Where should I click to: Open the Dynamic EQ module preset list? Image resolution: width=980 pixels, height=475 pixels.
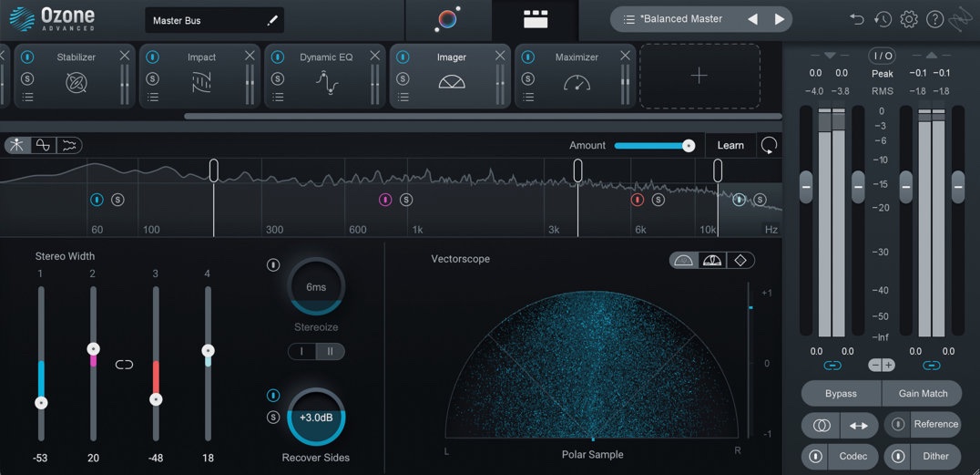(x=277, y=96)
